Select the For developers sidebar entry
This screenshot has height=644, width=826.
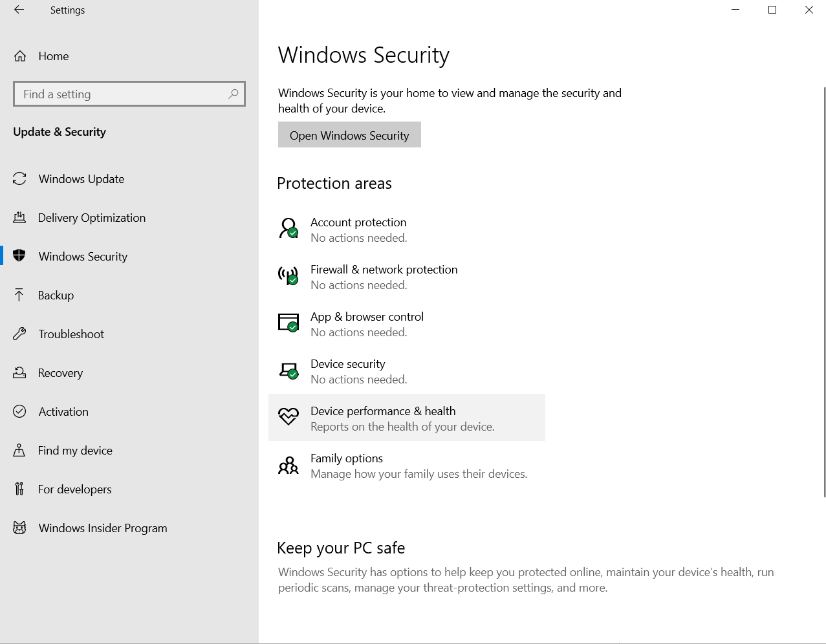coord(75,489)
